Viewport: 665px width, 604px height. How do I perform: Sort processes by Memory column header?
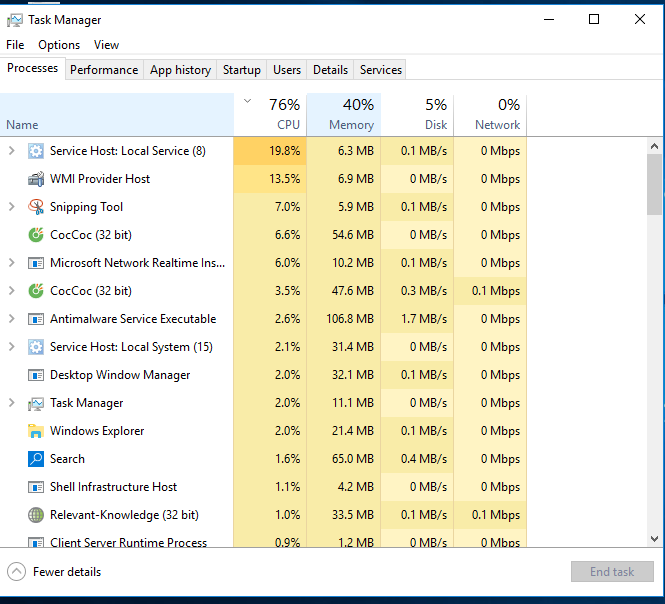point(344,115)
